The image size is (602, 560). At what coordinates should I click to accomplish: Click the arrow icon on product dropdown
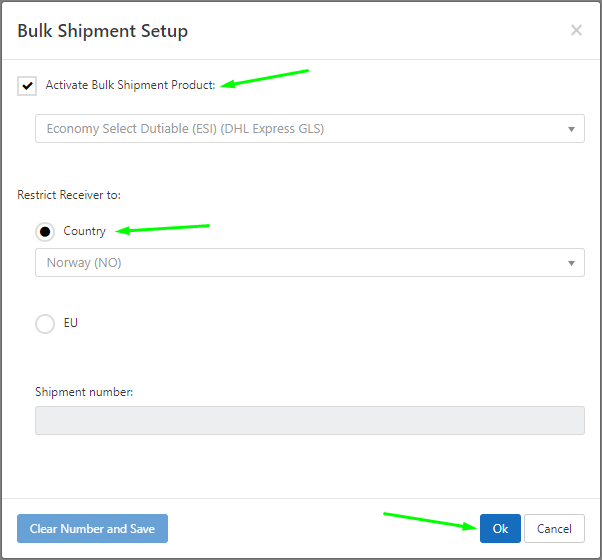click(x=571, y=129)
